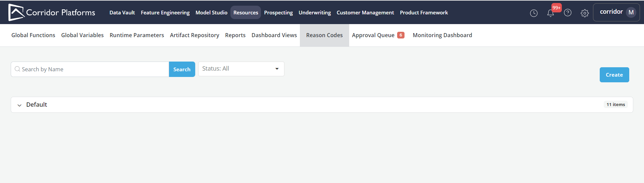The width and height of the screenshot is (644, 183).
Task: Click the user avatar M icon
Action: coord(631,12)
